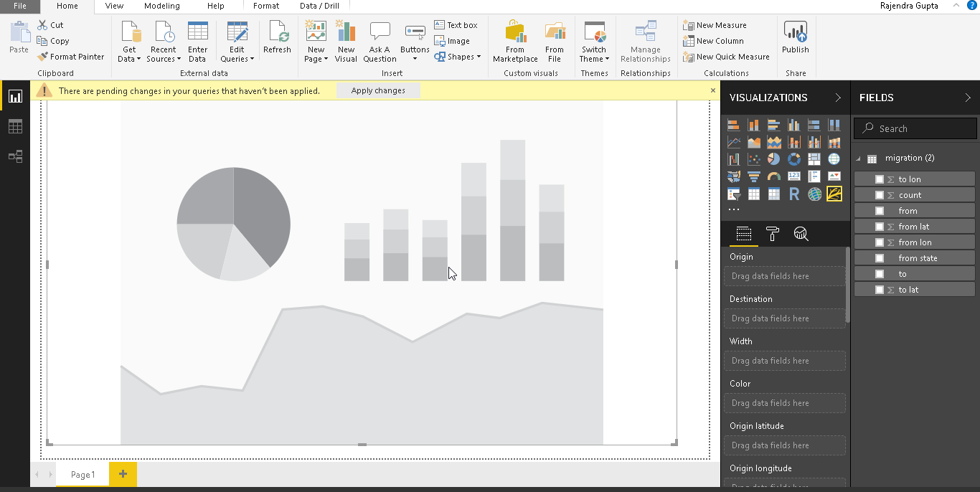Click New Quick Measure

pos(726,57)
